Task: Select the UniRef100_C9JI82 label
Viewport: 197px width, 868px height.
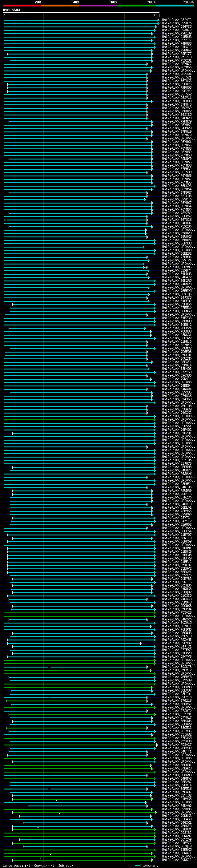Action: click(177, 833)
